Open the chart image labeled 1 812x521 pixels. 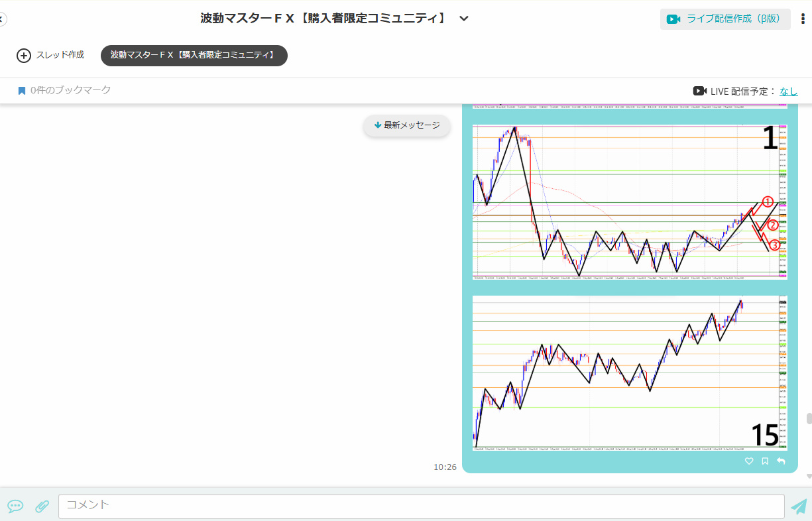630,202
